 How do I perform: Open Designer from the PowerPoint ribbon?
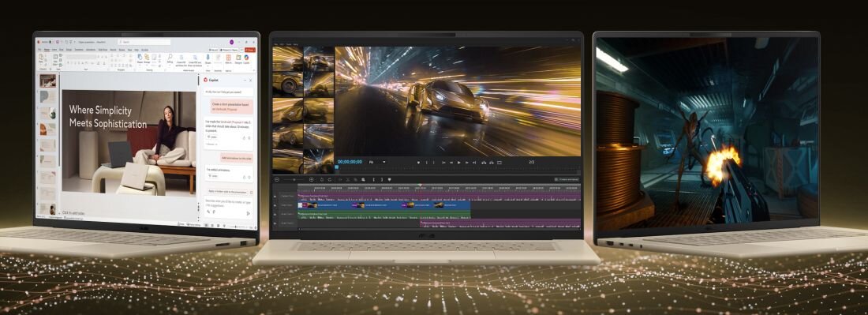pyautogui.click(x=238, y=58)
